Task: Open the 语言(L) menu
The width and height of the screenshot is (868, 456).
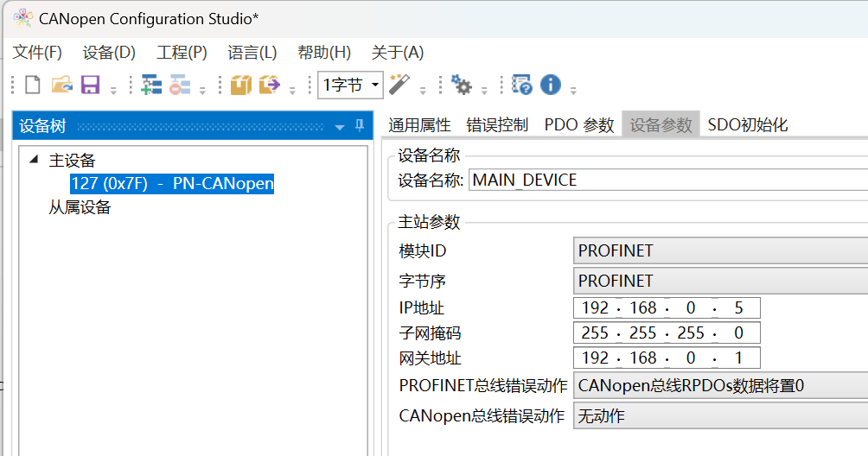Action: point(252,53)
